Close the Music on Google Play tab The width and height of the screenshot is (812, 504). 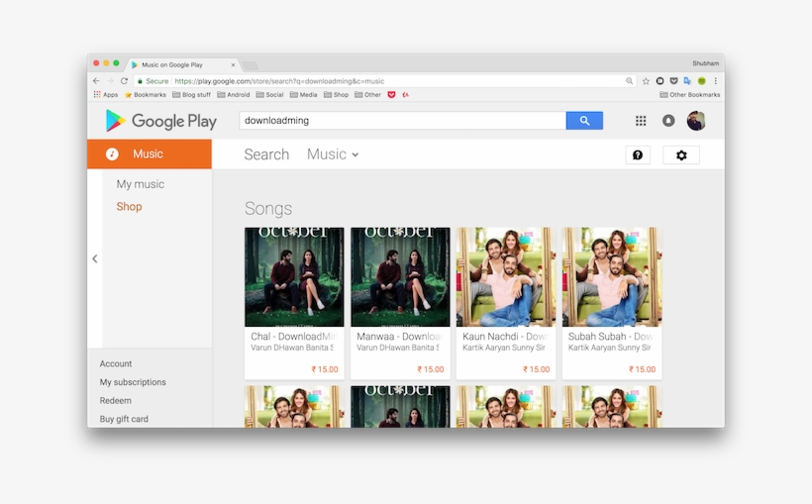(x=233, y=64)
